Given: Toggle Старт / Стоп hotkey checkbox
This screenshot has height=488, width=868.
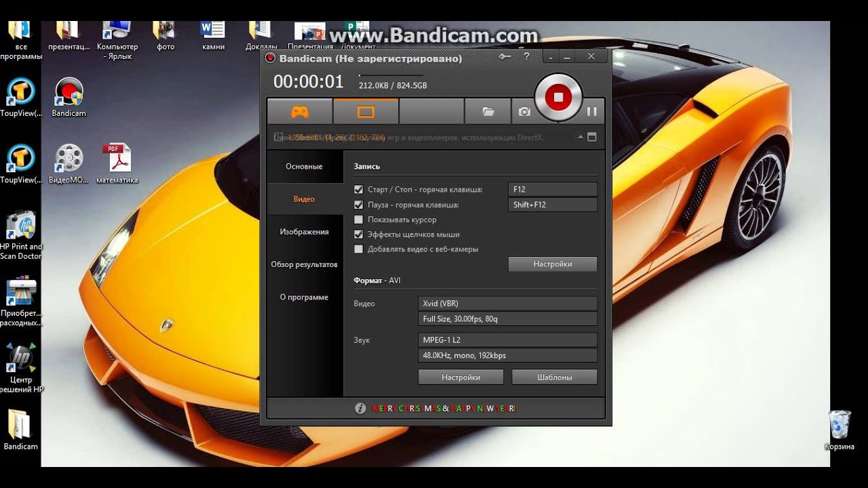Looking at the screenshot, I should click(x=359, y=190).
